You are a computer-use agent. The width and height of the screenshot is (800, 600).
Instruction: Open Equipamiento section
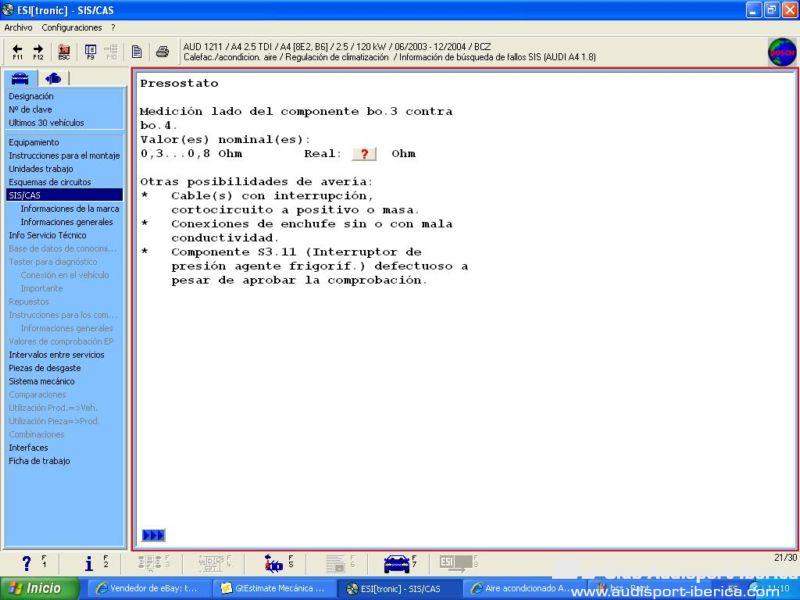coord(34,142)
